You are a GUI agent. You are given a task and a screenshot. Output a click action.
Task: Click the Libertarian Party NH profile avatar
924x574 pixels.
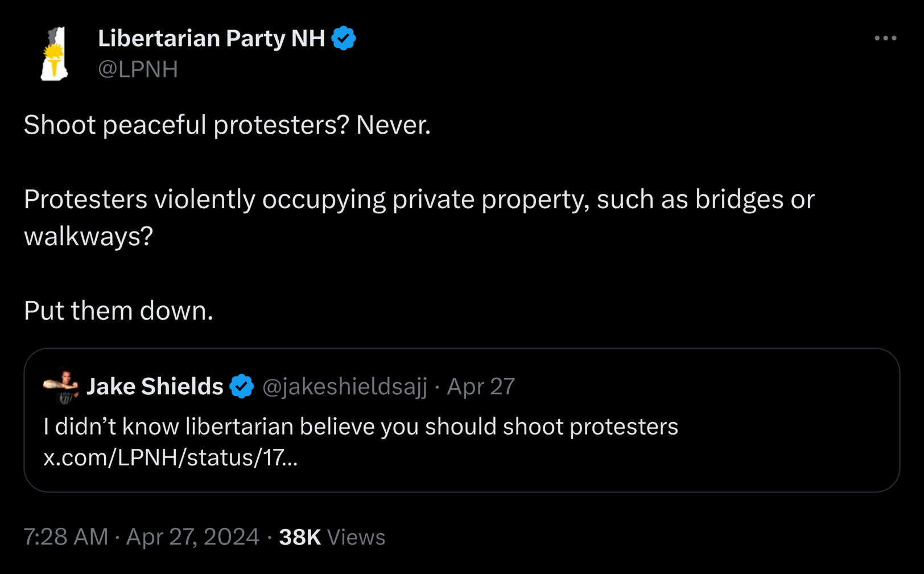tap(55, 54)
